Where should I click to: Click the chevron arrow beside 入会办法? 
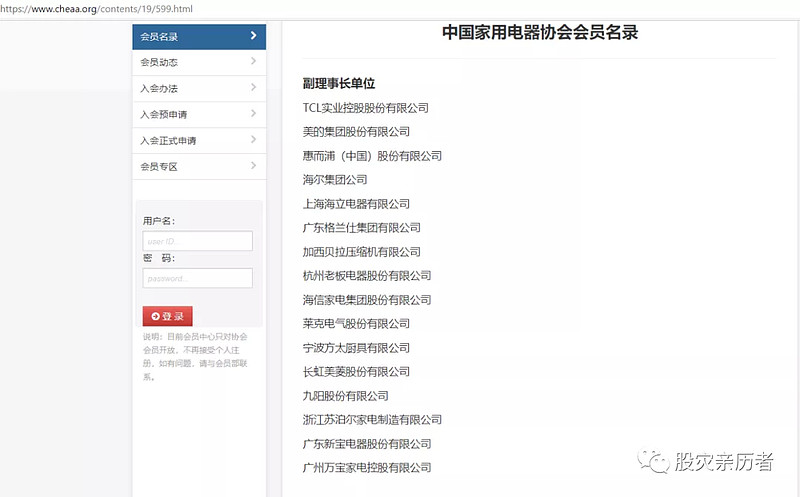pos(254,88)
